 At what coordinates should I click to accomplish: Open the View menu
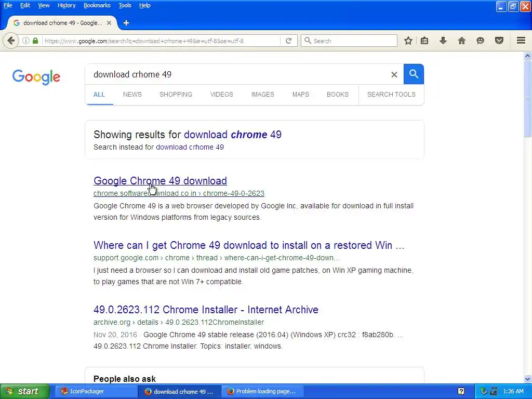(x=44, y=5)
